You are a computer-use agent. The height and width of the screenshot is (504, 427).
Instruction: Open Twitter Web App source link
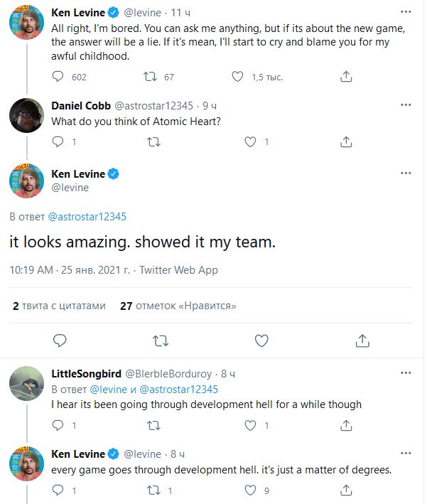click(178, 270)
